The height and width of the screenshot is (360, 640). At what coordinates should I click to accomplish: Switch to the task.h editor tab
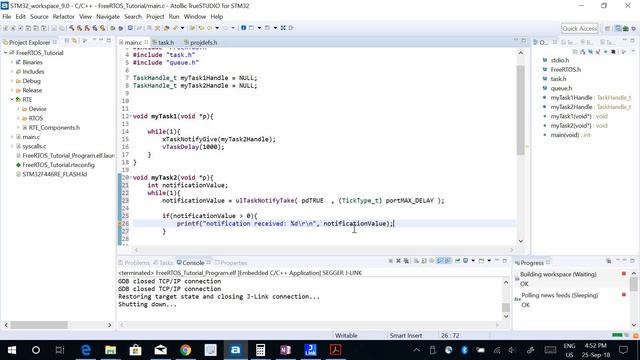pyautogui.click(x=163, y=42)
